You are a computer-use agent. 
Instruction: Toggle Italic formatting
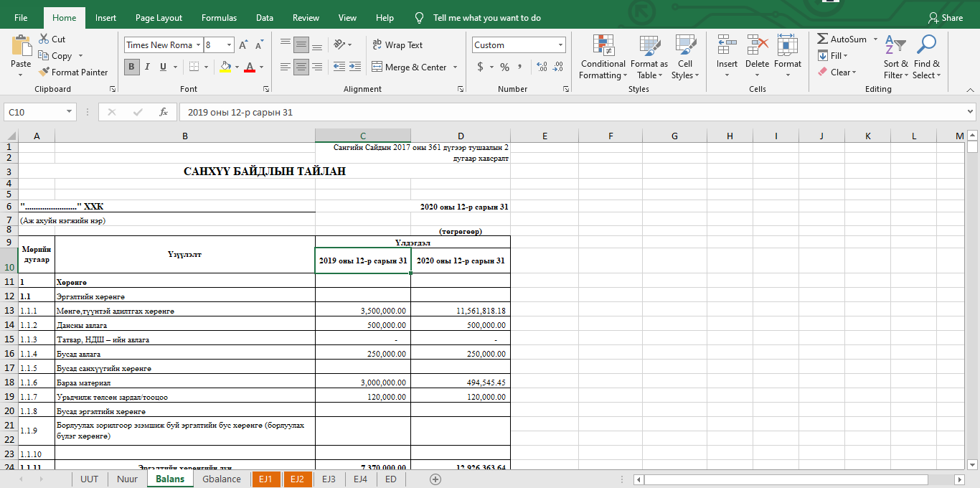pyautogui.click(x=147, y=67)
